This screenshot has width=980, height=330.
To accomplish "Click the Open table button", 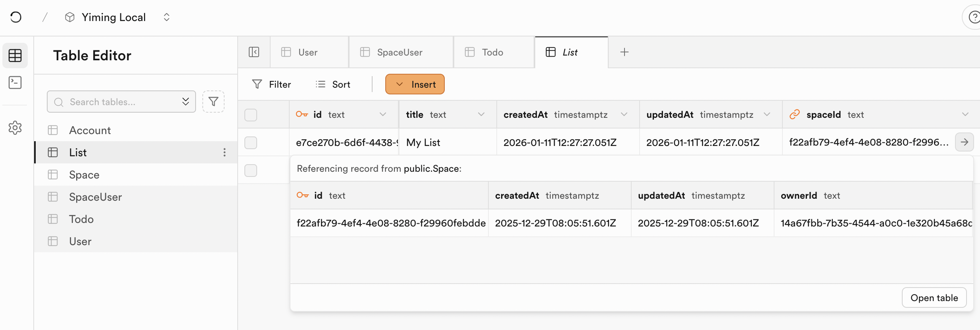I will tap(934, 298).
